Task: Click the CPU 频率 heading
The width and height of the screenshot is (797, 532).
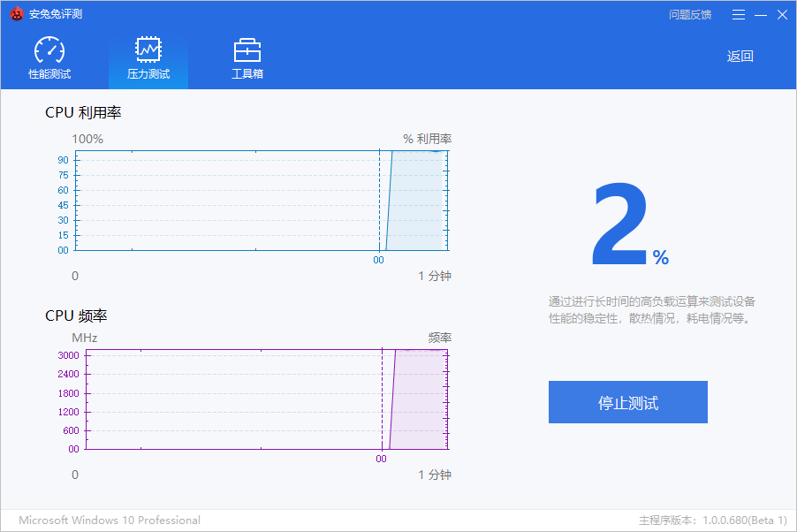Action: 76,315
